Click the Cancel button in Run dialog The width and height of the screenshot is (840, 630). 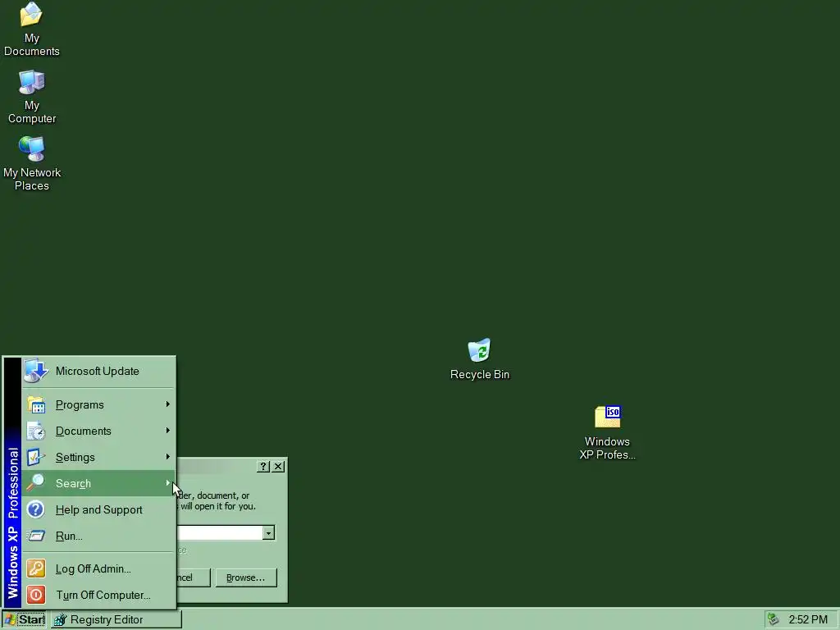[194, 577]
